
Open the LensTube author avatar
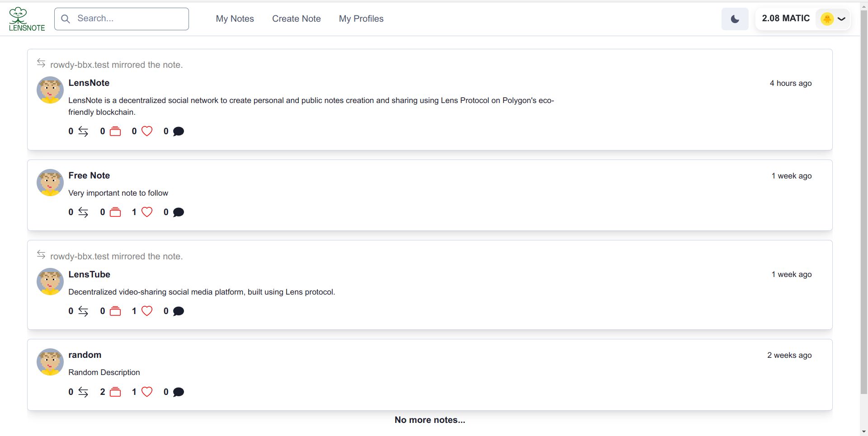[50, 281]
